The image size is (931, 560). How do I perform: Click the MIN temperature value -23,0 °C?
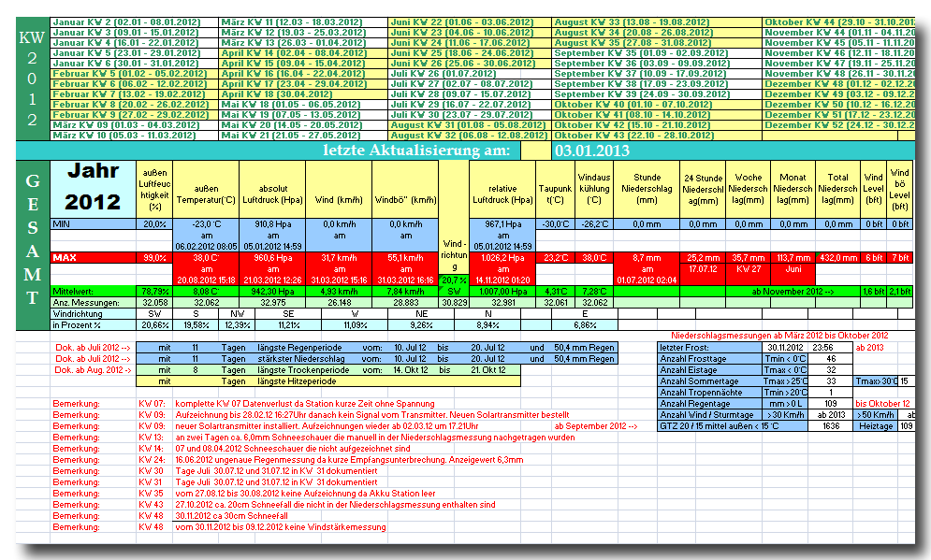click(x=206, y=224)
